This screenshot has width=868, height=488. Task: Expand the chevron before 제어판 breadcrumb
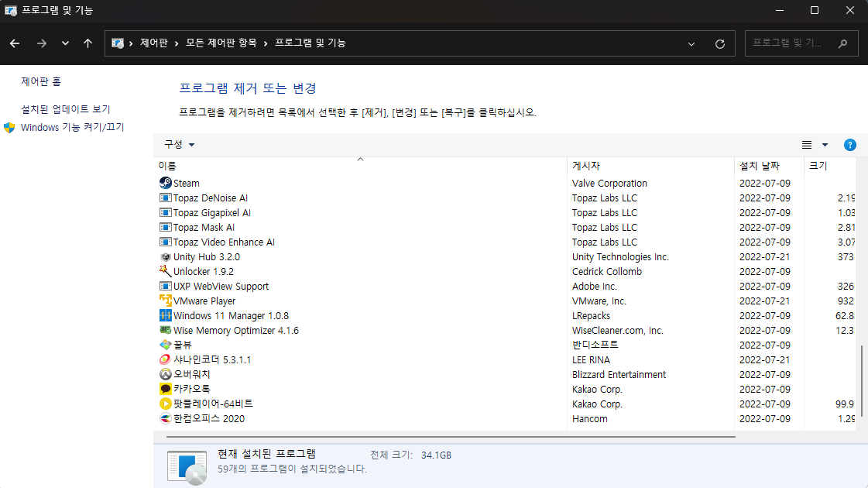131,43
